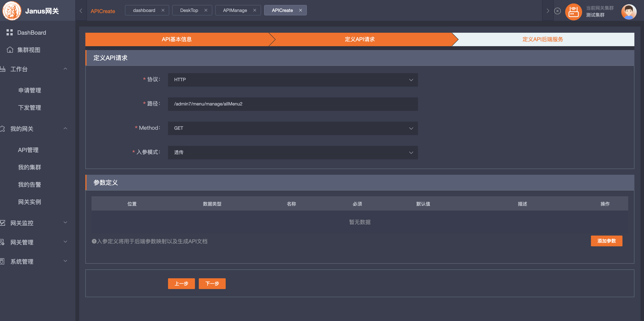Close the dashboard tab
The height and width of the screenshot is (321, 644).
coord(163,10)
